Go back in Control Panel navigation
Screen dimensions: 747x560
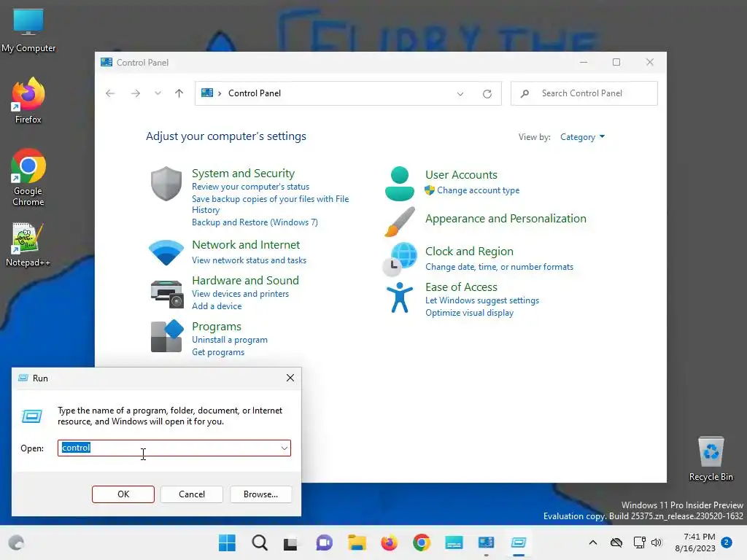click(x=110, y=93)
